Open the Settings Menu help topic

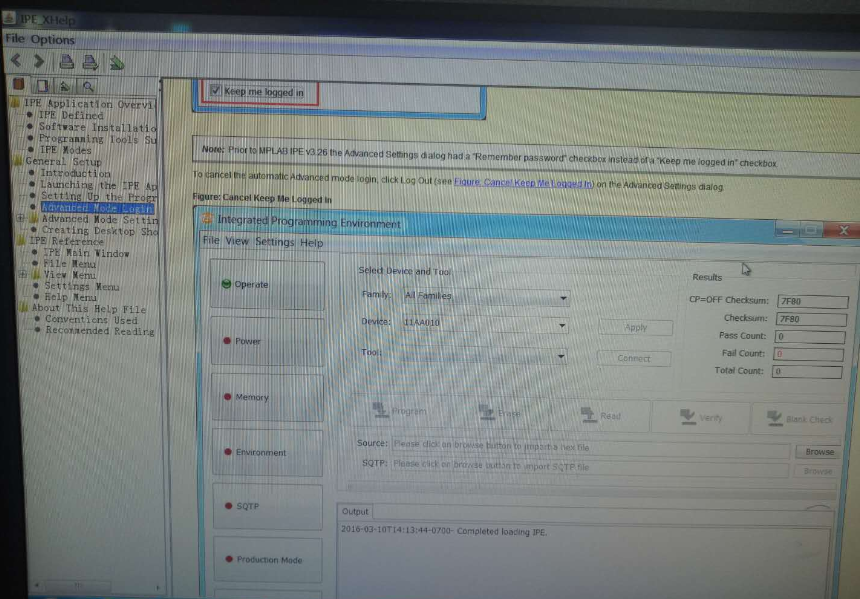82,286
